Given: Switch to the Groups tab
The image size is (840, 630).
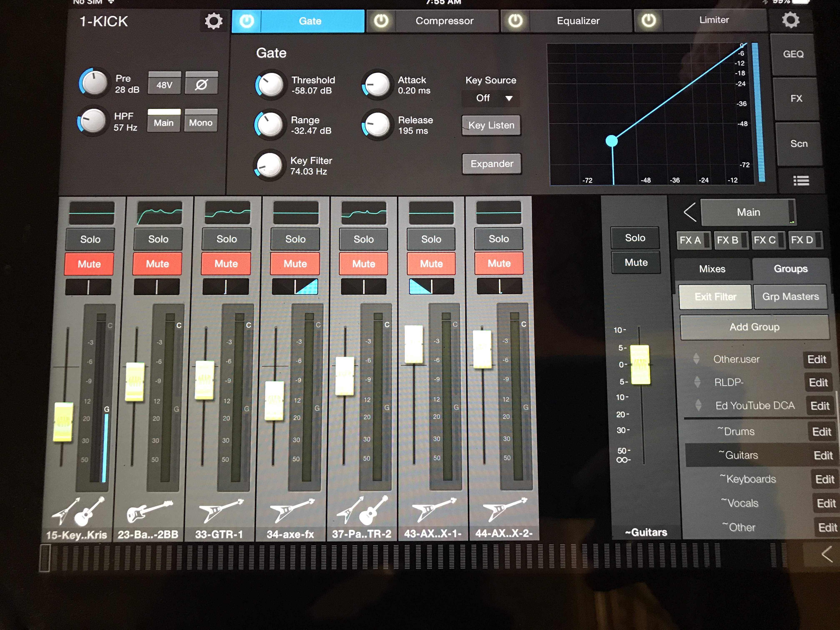Looking at the screenshot, I should click(x=791, y=269).
